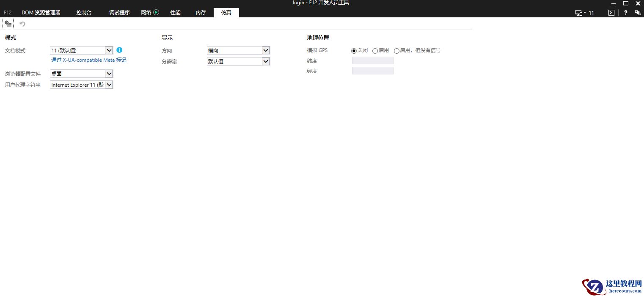This screenshot has height=296, width=644.
Task: Open the console quick-launch icon on title bar
Action: point(611,13)
